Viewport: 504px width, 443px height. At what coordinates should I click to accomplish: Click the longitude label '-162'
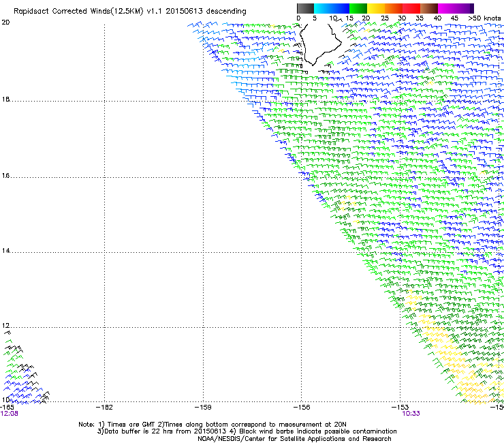104,408
